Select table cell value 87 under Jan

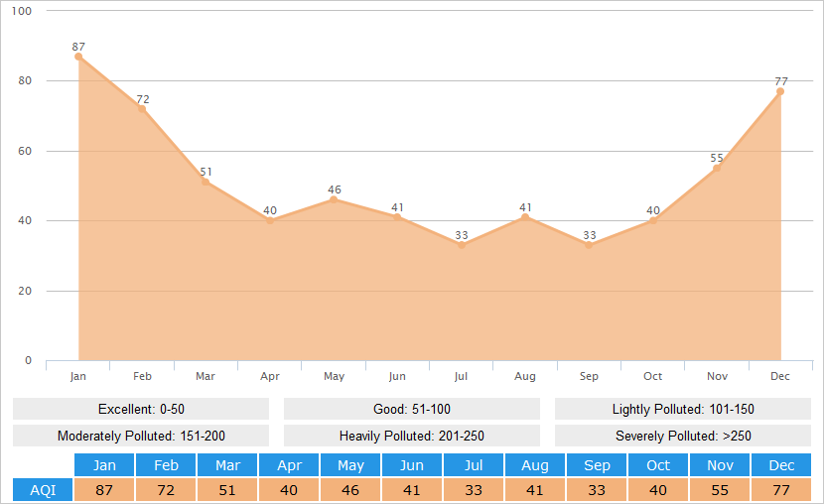click(x=104, y=490)
